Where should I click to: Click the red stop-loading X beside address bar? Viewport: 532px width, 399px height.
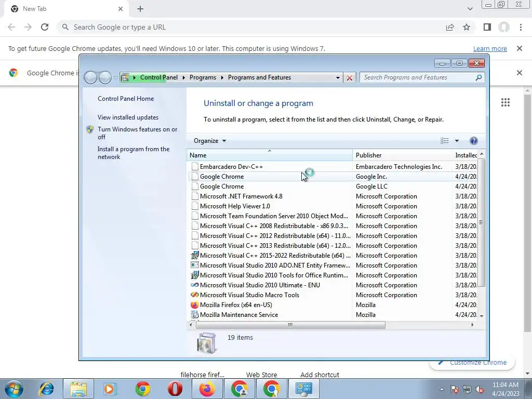(x=349, y=78)
